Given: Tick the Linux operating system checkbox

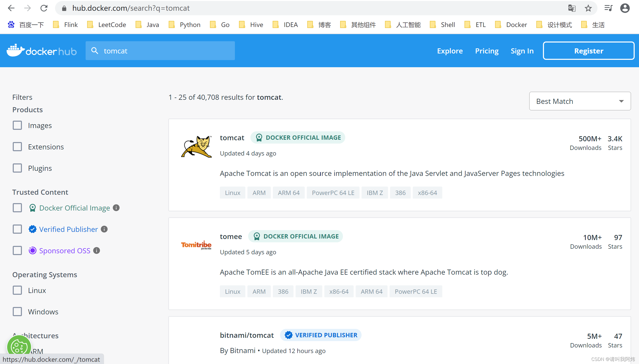Looking at the screenshot, I should coord(17,290).
